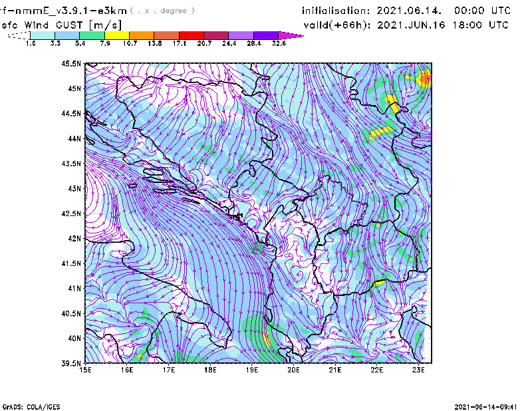Click the 40.5N latitude label

71,313
